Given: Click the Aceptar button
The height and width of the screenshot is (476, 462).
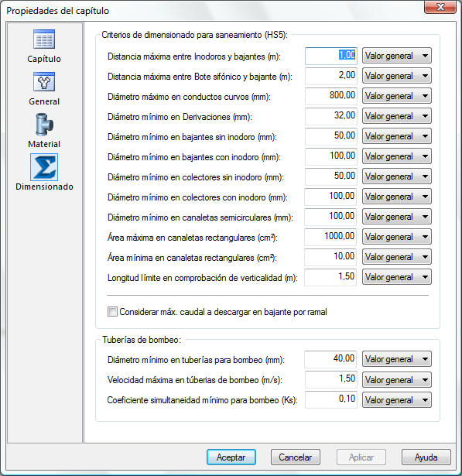Looking at the screenshot, I should [231, 457].
